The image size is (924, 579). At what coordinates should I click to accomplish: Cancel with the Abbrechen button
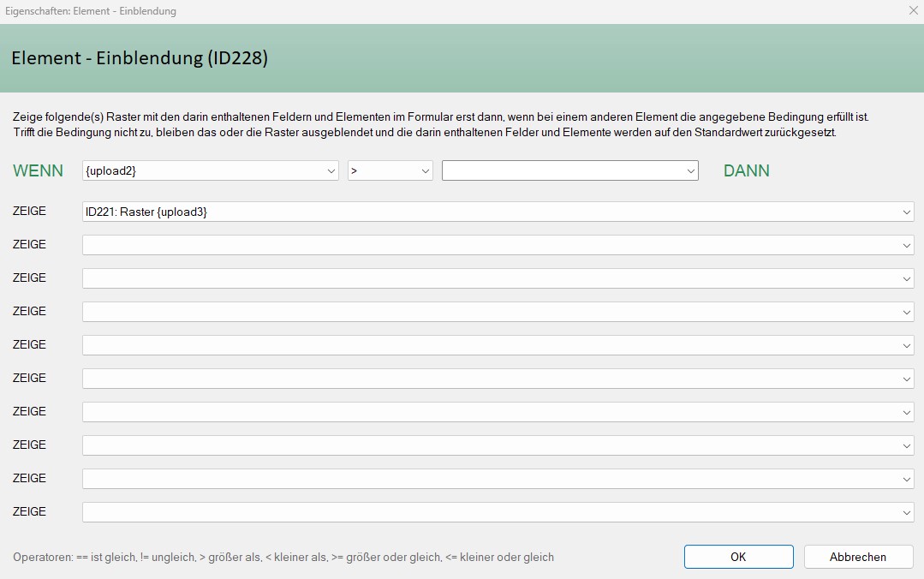point(858,557)
